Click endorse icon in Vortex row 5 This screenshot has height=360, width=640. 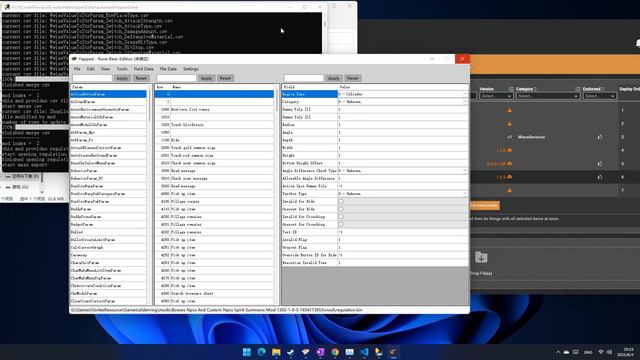click(600, 164)
